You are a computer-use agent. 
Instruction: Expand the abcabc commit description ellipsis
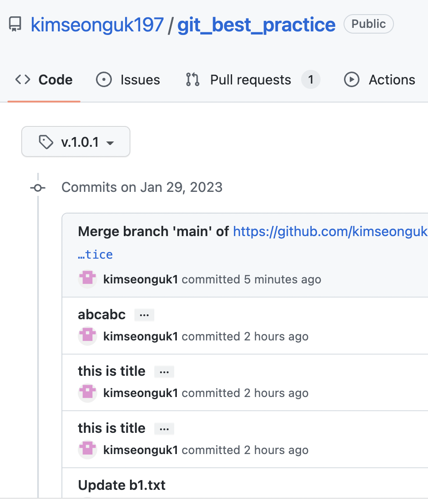145,315
